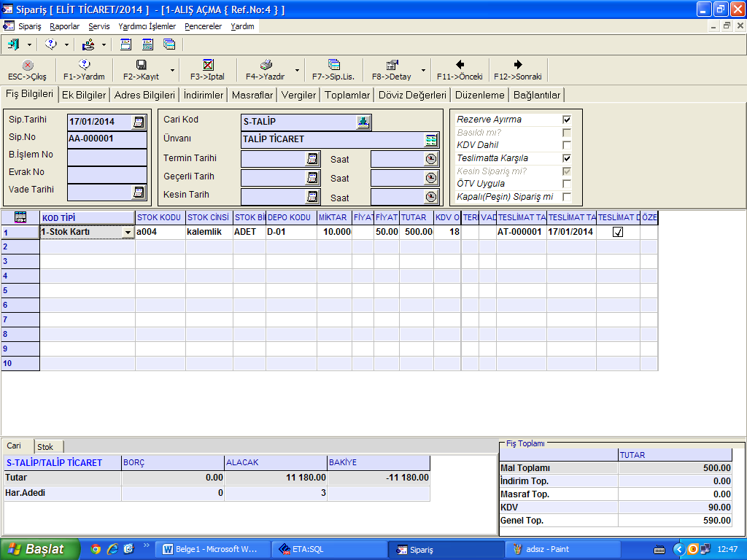Save with the F2 Kayıt button
Image resolution: width=747 pixels, height=560 pixels.
(141, 70)
